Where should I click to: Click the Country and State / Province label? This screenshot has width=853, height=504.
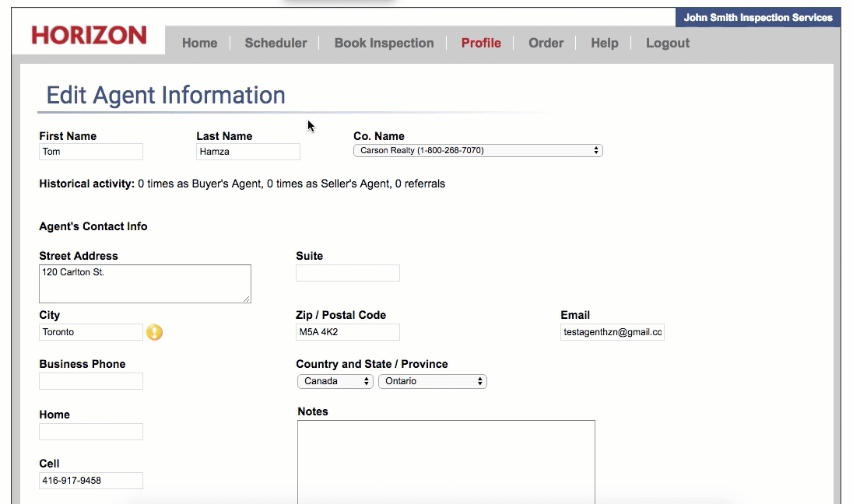[x=371, y=364]
